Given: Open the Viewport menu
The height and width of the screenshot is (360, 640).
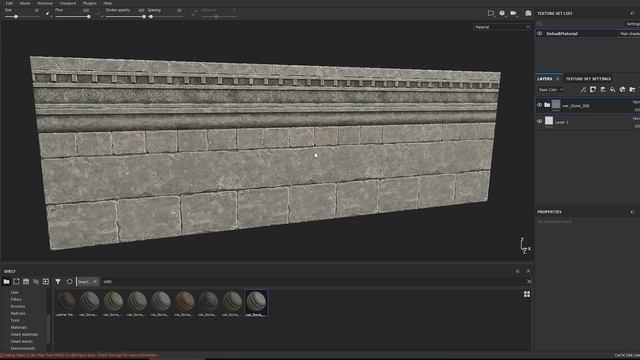Looking at the screenshot, I should pyautogui.click(x=67, y=3).
